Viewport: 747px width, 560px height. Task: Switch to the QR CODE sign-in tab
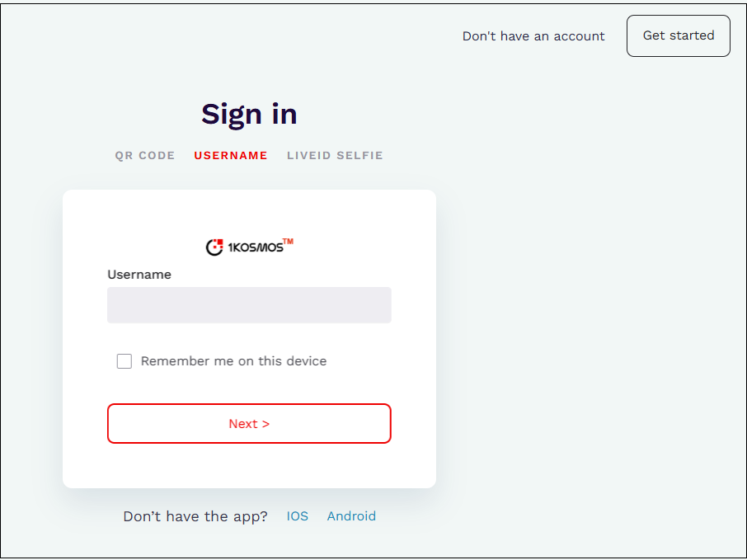pyautogui.click(x=145, y=155)
